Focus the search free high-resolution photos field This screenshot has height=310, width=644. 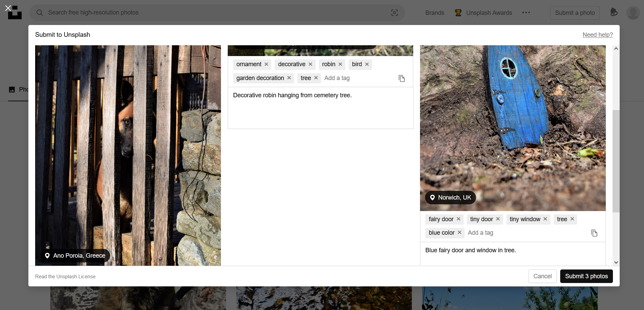pyautogui.click(x=217, y=12)
